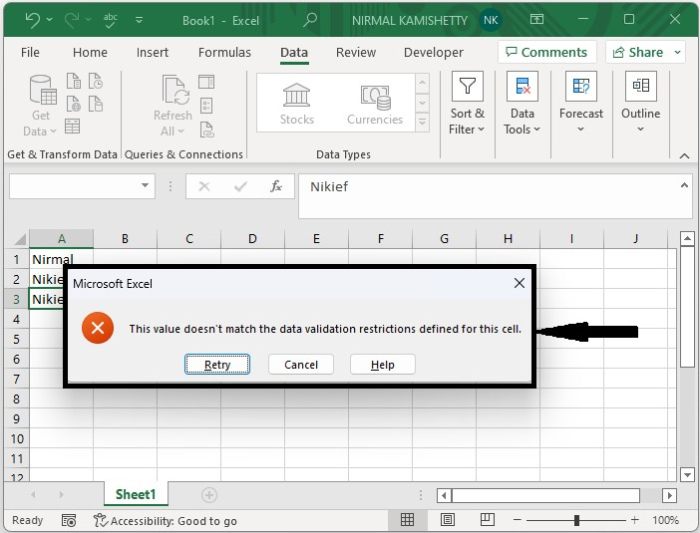Switch to the Review tab
The height and width of the screenshot is (533, 700).
(x=356, y=52)
